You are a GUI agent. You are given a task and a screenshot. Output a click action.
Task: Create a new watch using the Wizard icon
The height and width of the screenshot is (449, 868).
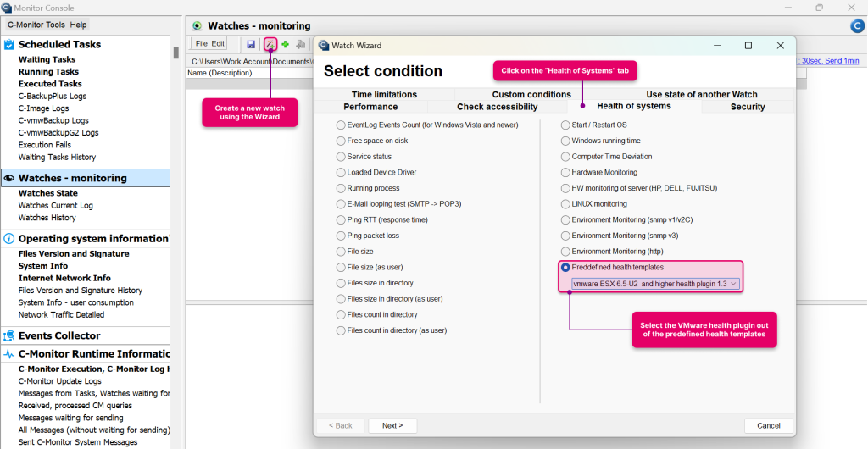click(x=270, y=44)
